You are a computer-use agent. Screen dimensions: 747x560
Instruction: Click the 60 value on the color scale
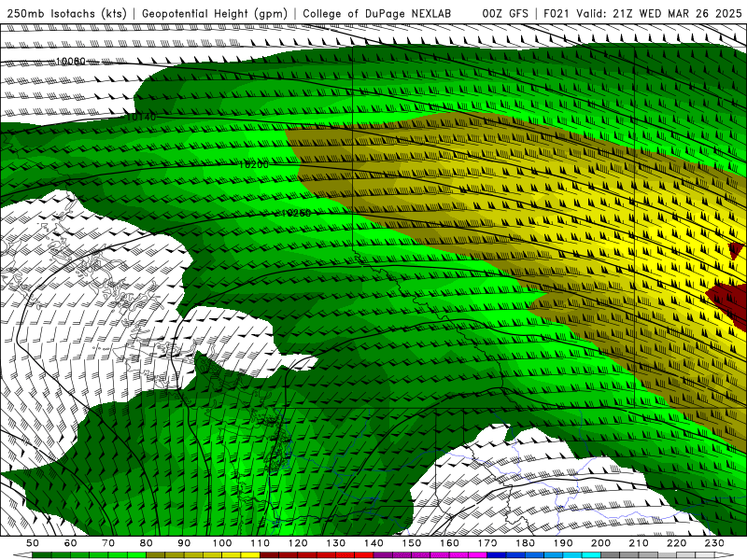[70, 543]
